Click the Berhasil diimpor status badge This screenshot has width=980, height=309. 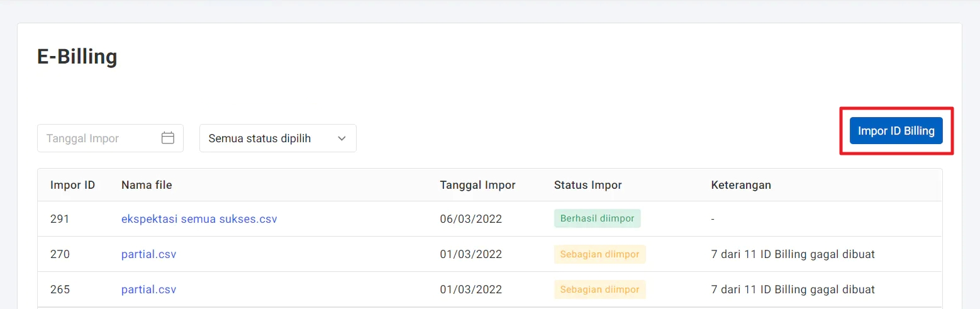click(597, 218)
